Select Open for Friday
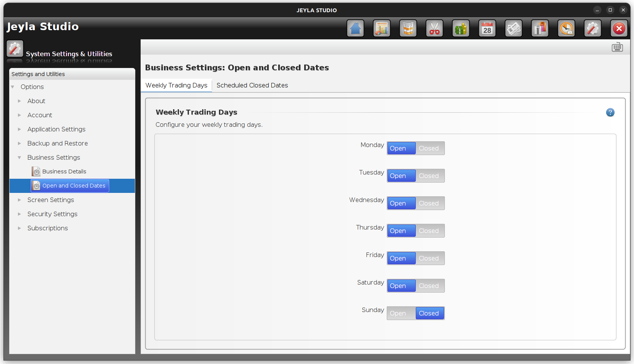 [401, 258]
